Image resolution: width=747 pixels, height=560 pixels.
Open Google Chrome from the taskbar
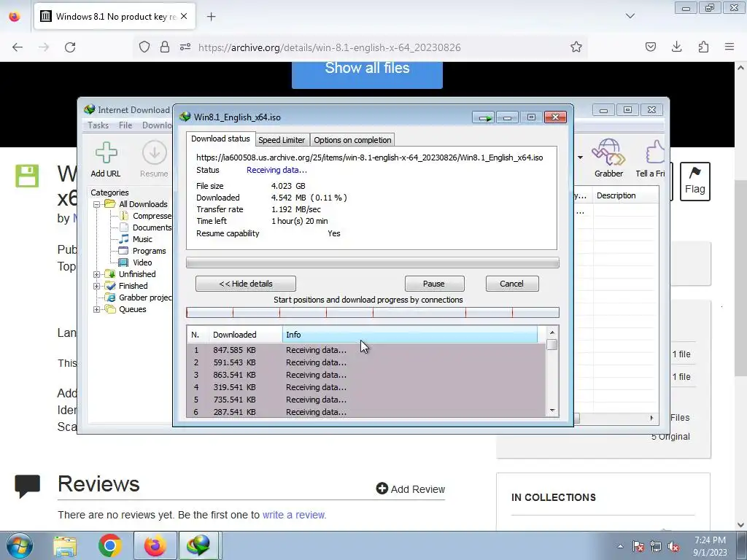pyautogui.click(x=109, y=545)
